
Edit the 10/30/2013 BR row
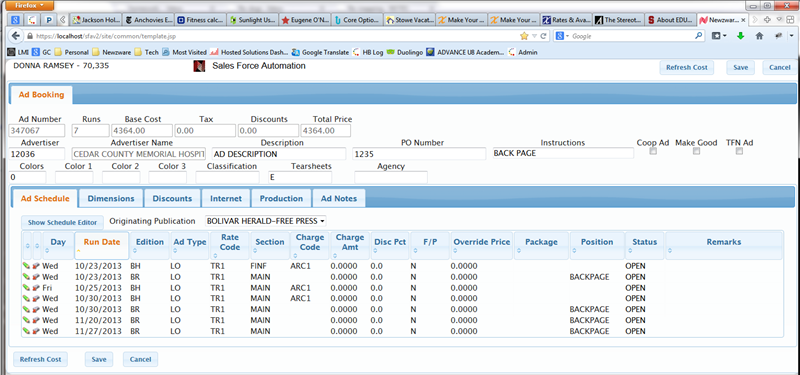26,309
